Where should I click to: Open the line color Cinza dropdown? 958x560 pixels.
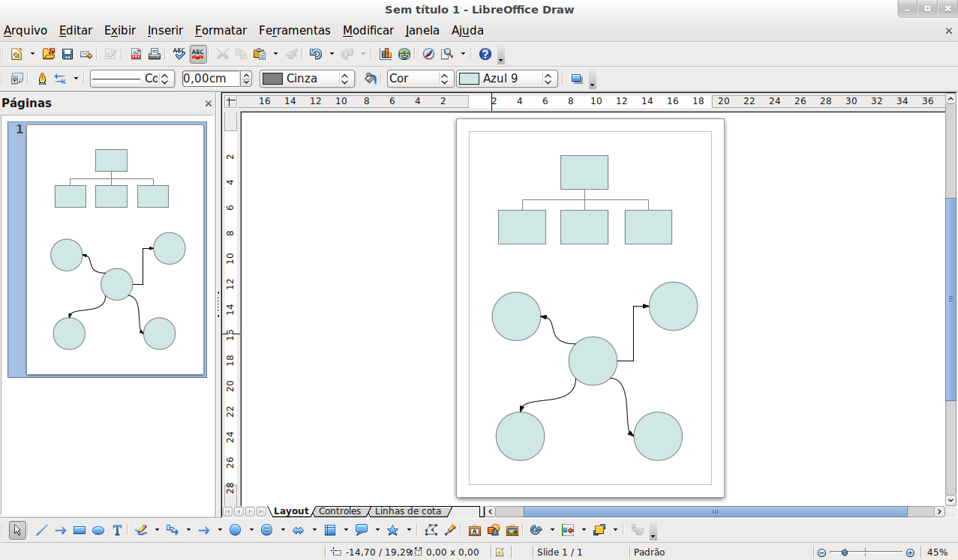345,79
